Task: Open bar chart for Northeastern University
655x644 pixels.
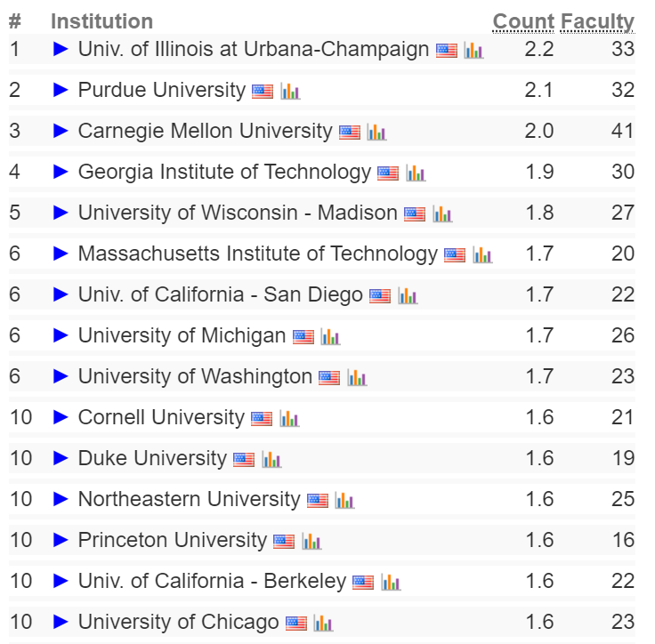Action: pos(344,500)
